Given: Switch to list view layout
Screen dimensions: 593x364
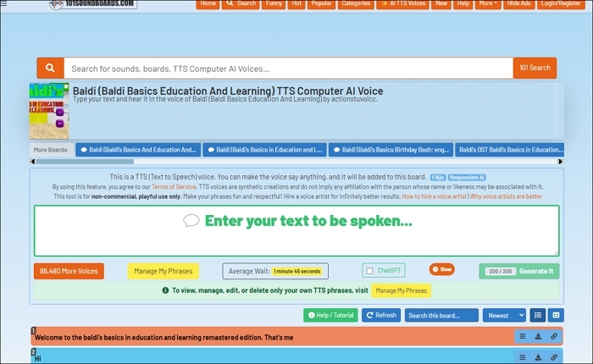Looking at the screenshot, I should click(x=538, y=315).
